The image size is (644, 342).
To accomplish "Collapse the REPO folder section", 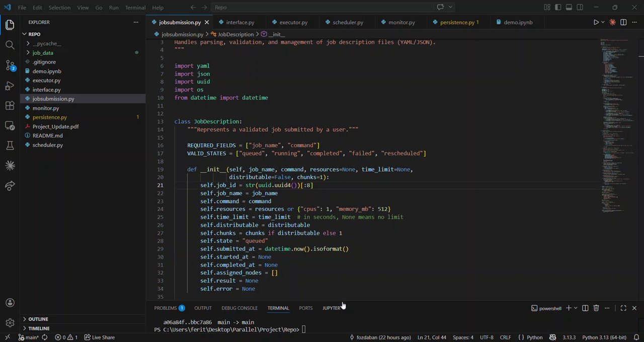I will [34, 34].
